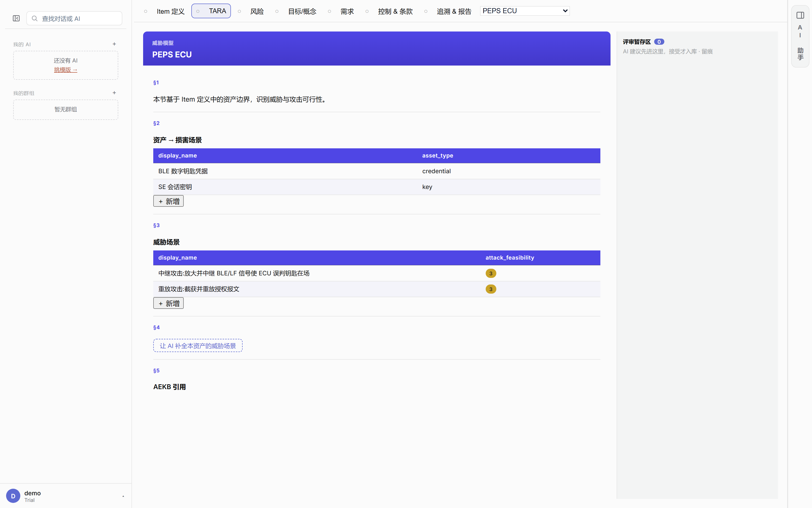The image size is (812, 508).
Task: Click the §5 section marker
Action: point(156,371)
